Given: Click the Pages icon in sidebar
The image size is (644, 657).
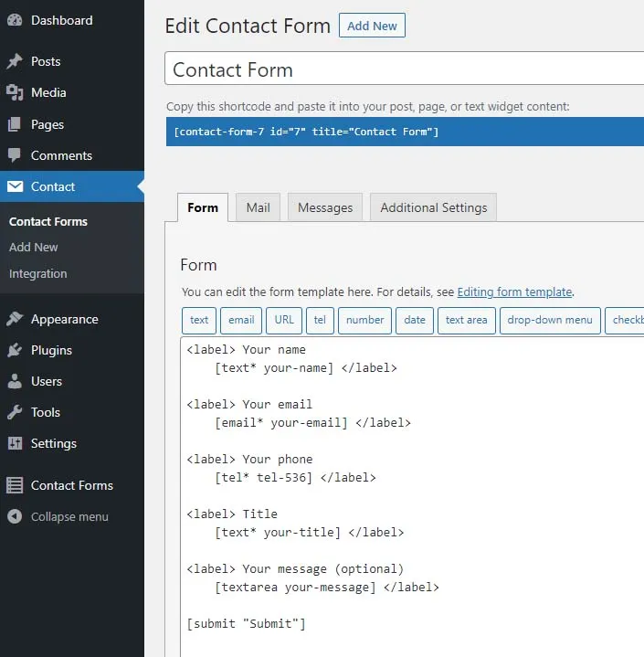Looking at the screenshot, I should click(x=15, y=124).
